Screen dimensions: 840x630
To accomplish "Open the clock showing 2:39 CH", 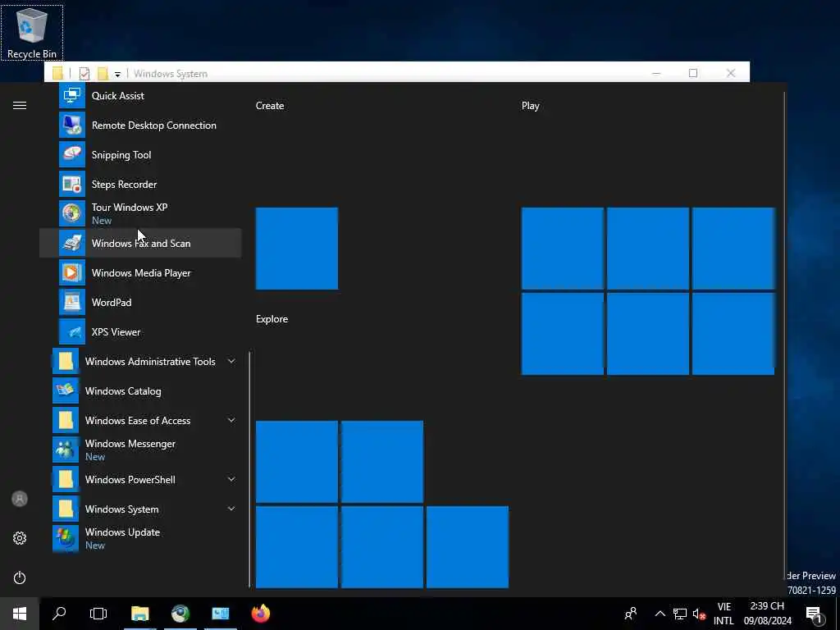I will tap(767, 614).
